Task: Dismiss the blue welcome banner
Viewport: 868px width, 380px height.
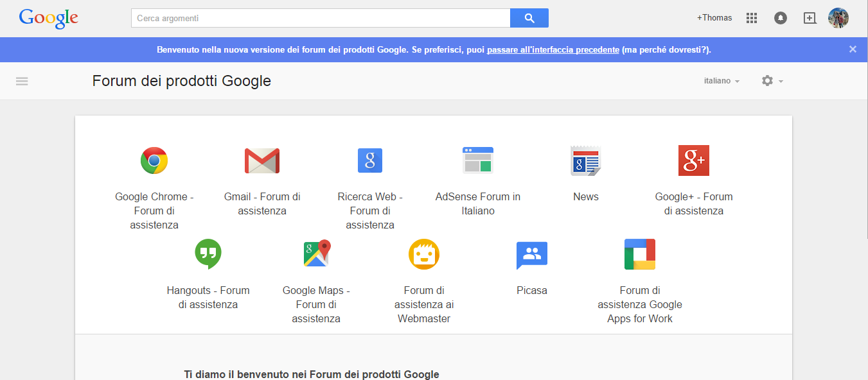Action: [853, 49]
